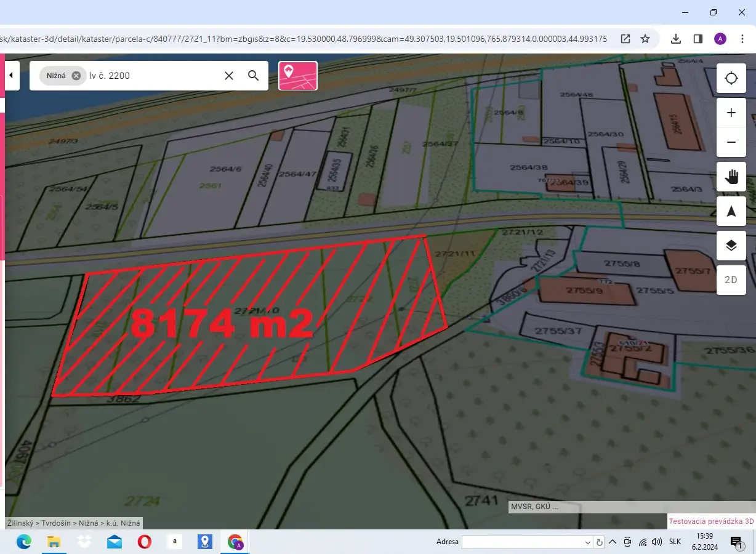Image resolution: width=756 pixels, height=554 pixels.
Task: Click parcel label 2721/11
Action: tap(455, 254)
